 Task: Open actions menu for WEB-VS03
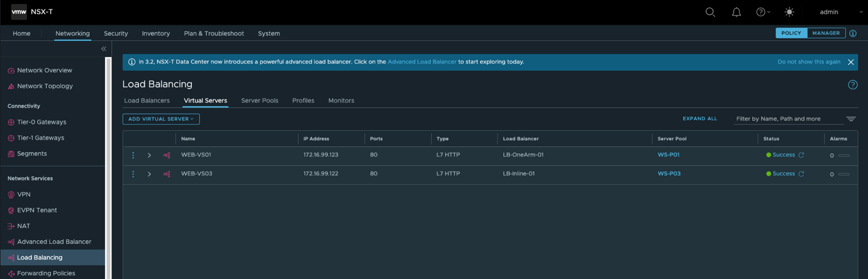tap(133, 174)
